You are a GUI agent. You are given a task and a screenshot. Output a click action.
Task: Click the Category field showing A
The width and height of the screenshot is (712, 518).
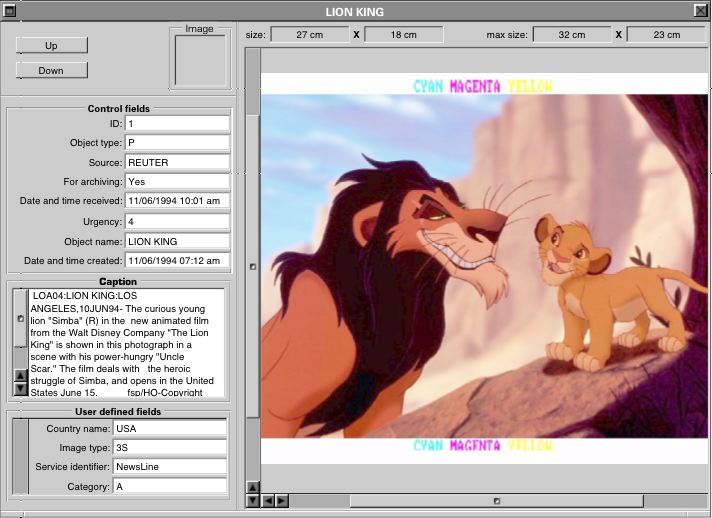[x=169, y=486]
